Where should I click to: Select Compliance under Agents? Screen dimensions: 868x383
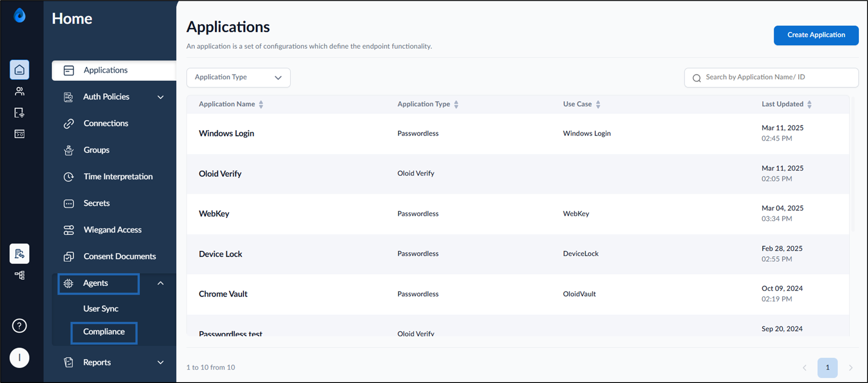point(104,332)
